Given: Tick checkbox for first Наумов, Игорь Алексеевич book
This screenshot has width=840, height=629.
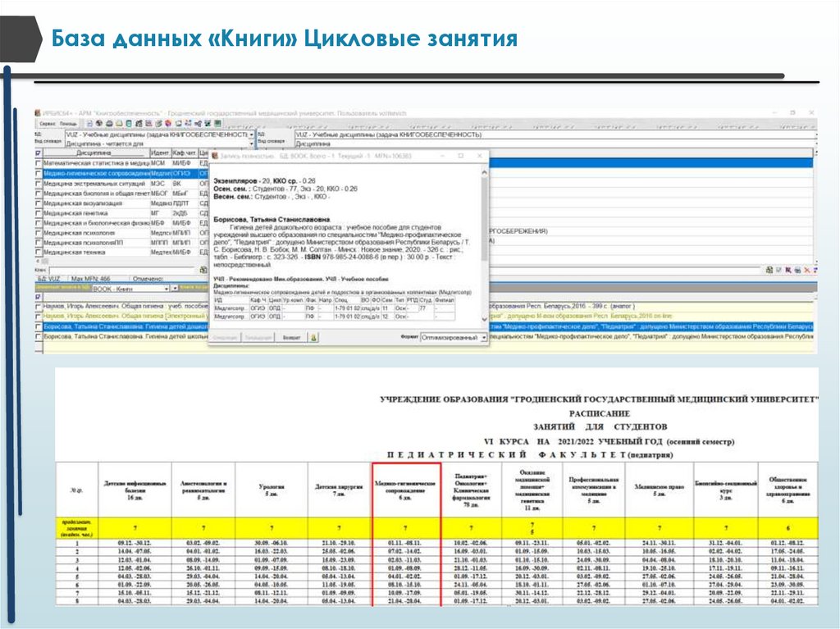Looking at the screenshot, I should coord(38,307).
